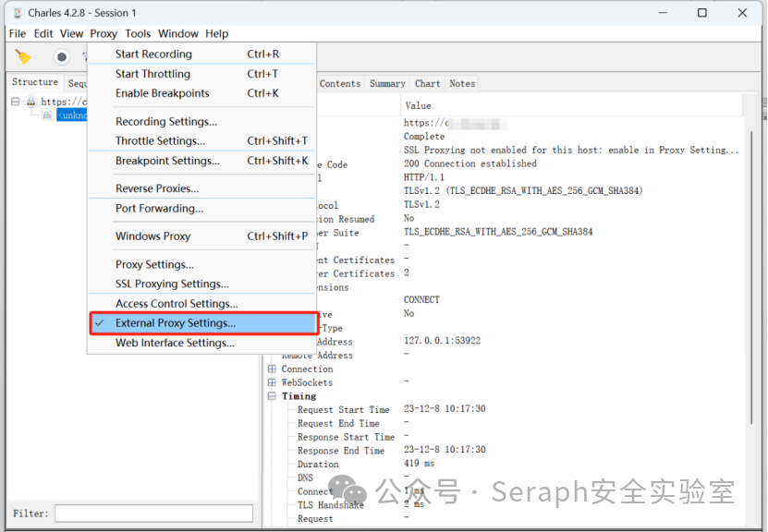This screenshot has width=768, height=532.
Task: Click the 'SSL Proxying not enabled' status text
Action: click(571, 150)
